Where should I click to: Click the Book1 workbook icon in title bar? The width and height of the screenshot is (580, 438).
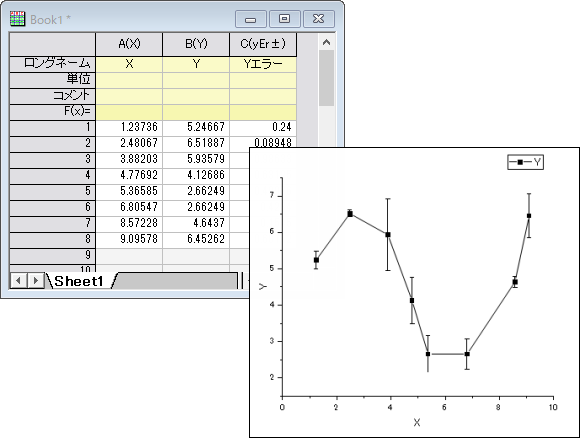point(17,19)
